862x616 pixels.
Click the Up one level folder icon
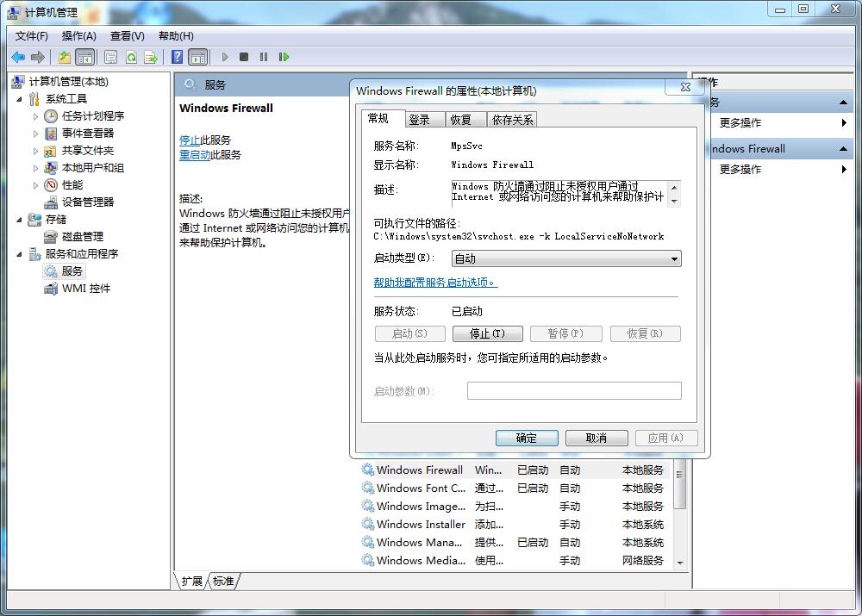(65, 58)
